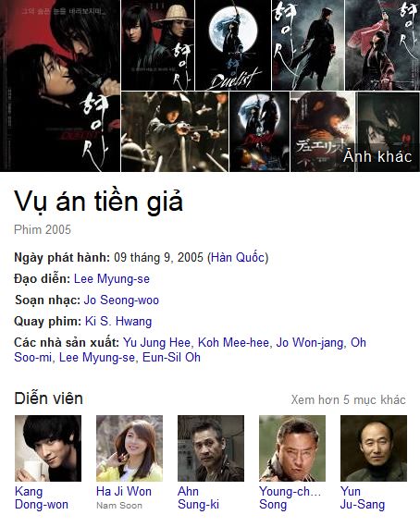Open the poster with the straw hat figure
Screen dimensions: 420x527
pyautogui.click(x=157, y=45)
